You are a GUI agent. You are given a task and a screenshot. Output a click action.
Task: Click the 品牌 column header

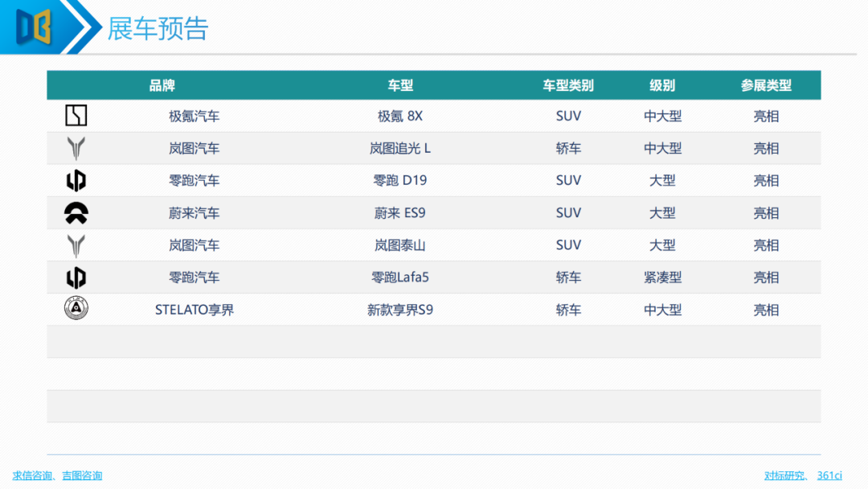[162, 85]
